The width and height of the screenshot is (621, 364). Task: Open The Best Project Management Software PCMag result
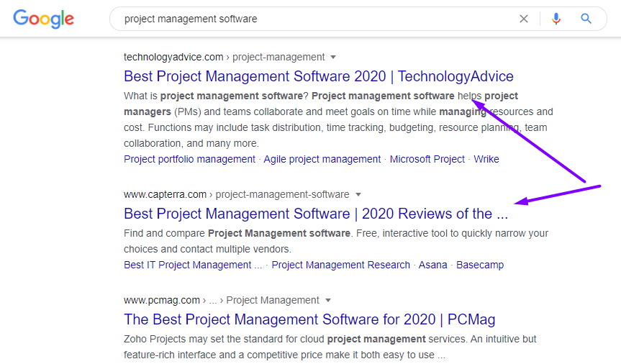[x=309, y=319]
